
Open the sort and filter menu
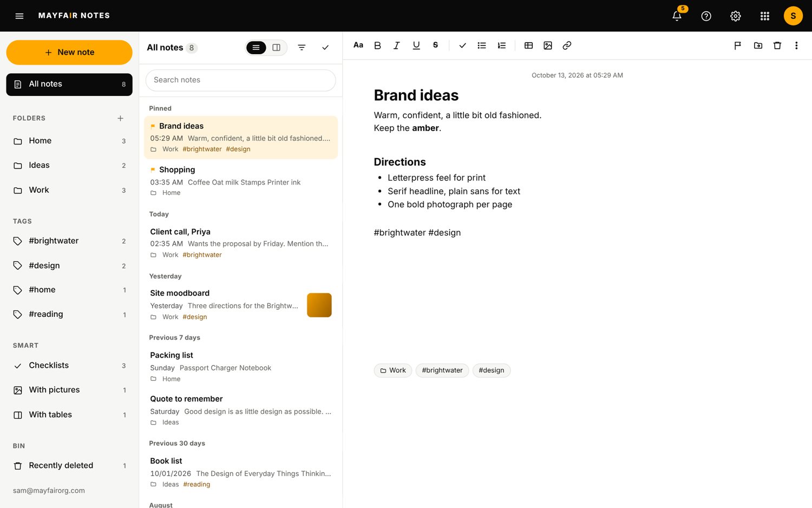coord(302,48)
